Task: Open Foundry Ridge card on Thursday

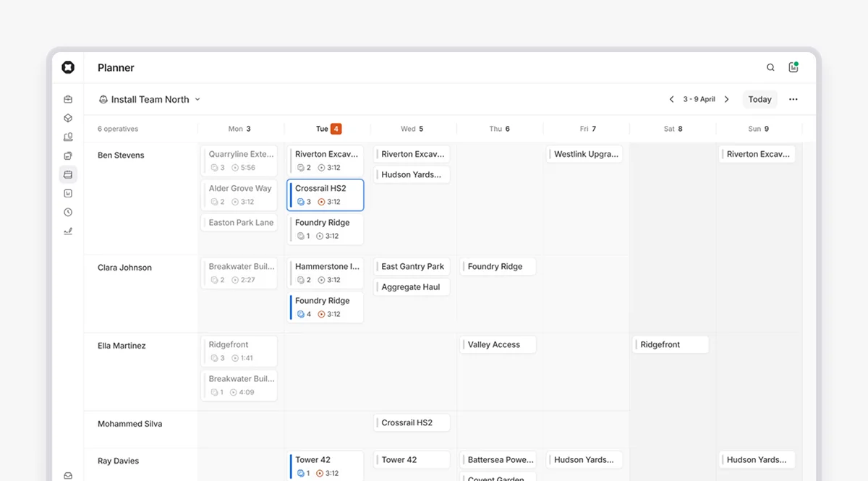Action: [x=498, y=266]
